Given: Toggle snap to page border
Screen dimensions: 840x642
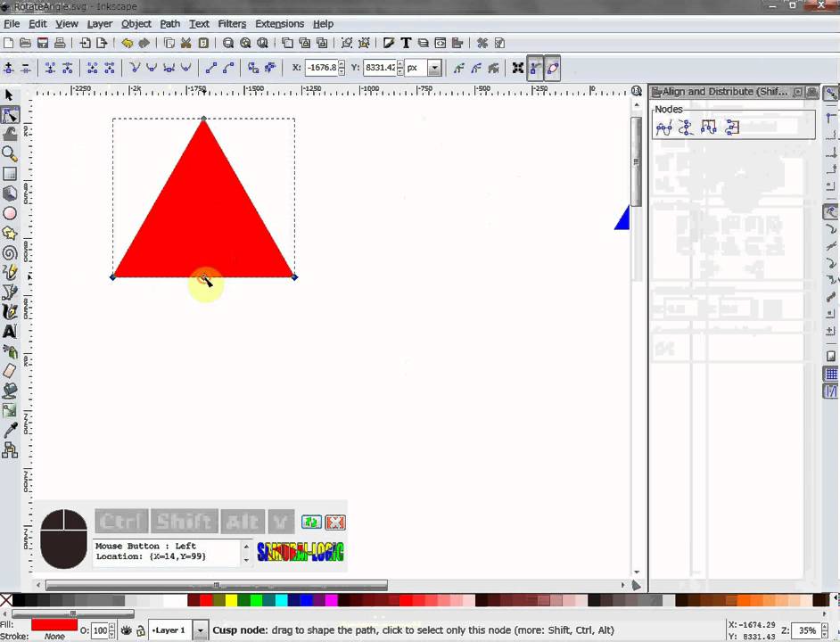Looking at the screenshot, I should (x=830, y=356).
